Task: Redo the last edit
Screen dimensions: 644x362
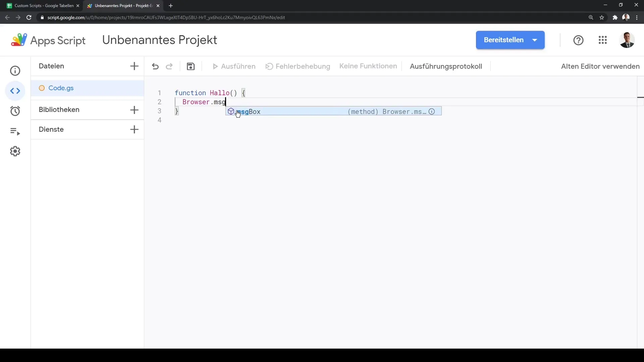Action: [169, 66]
